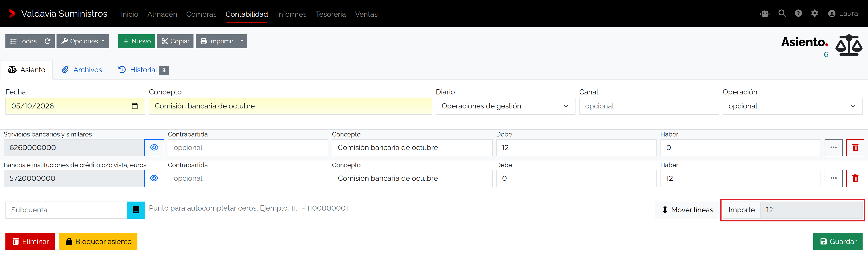Viewport: 868px width, 263px height.
Task: Open the help question mark icon
Action: [x=798, y=14]
